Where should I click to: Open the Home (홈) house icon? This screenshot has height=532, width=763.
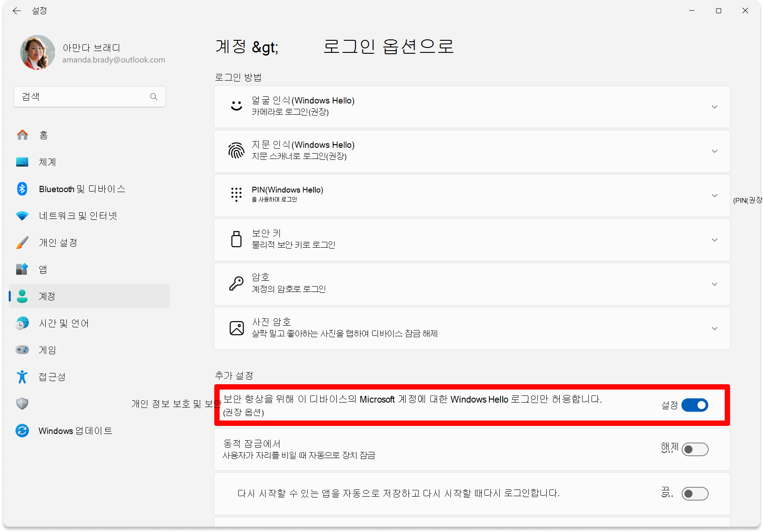point(22,135)
